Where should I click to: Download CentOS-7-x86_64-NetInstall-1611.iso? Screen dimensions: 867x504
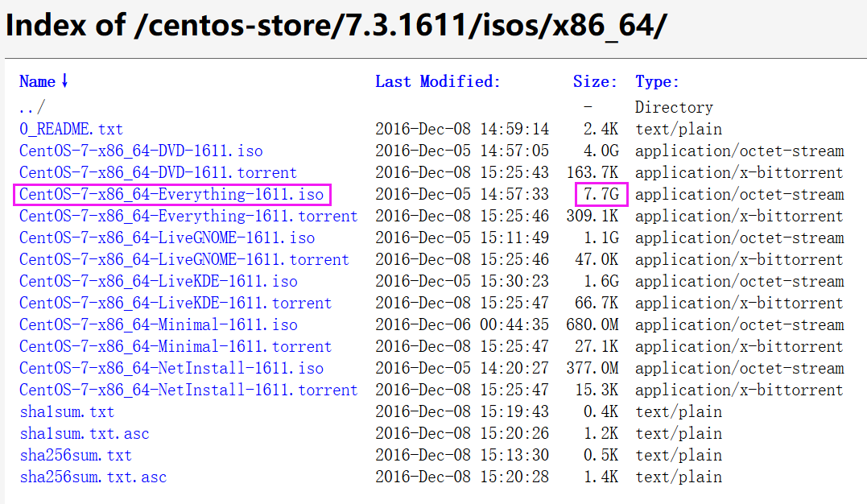click(x=171, y=368)
